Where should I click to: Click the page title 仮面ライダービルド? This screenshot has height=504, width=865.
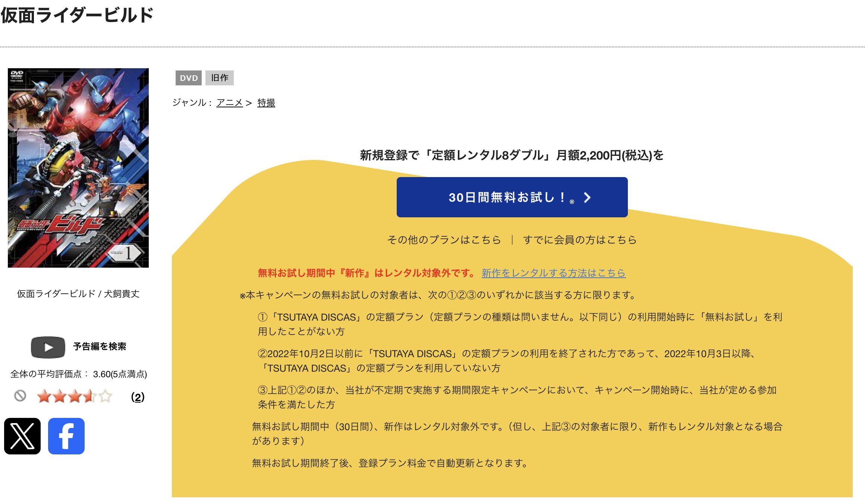[77, 15]
